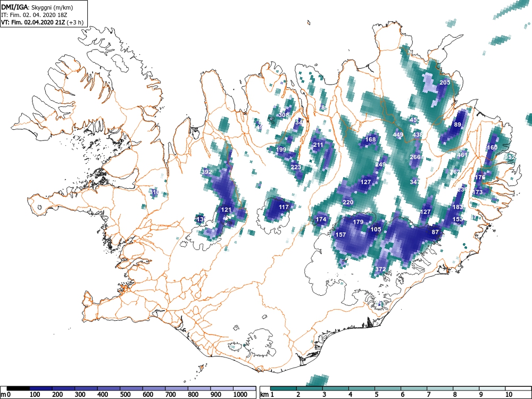Viewport: 532px width, 399px height.
Task: Click the VT: Fim. 02.04.2020 21Z (+3 h) line
Action: pos(42,22)
